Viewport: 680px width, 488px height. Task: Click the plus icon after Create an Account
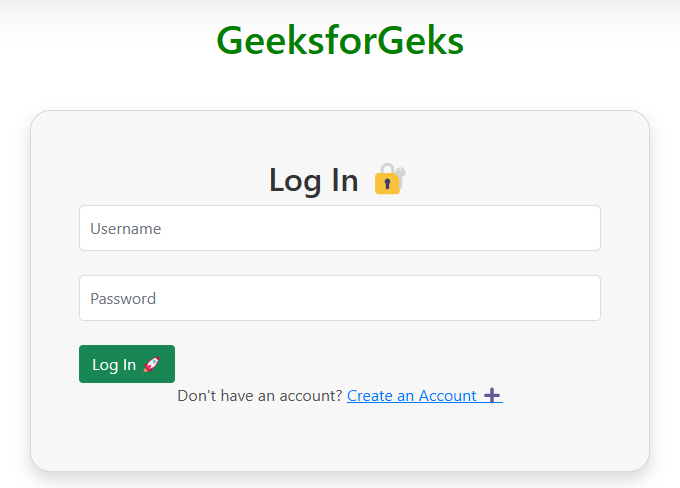click(x=492, y=396)
